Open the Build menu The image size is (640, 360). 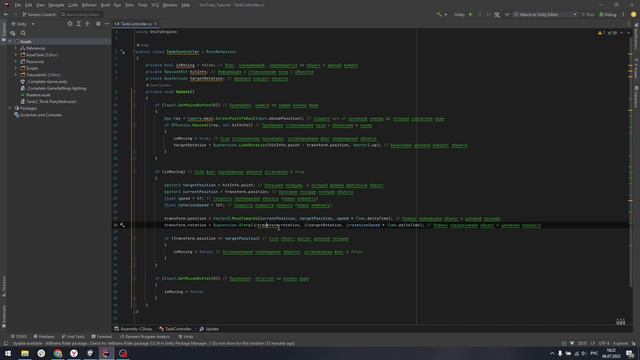point(105,5)
